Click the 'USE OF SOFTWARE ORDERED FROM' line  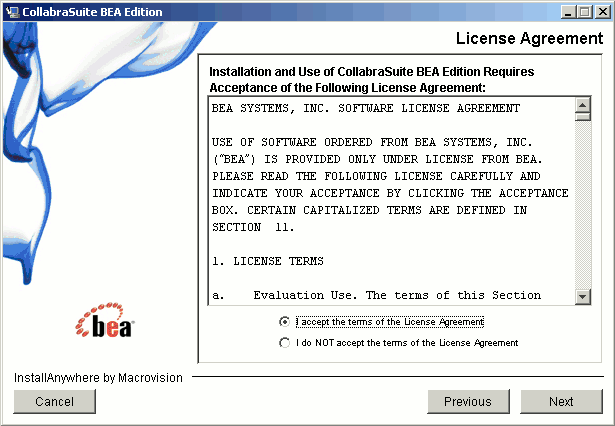372,142
